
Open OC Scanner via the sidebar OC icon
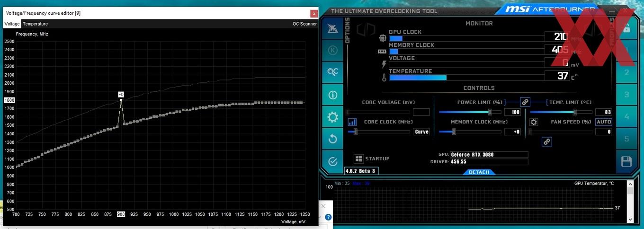332,72
